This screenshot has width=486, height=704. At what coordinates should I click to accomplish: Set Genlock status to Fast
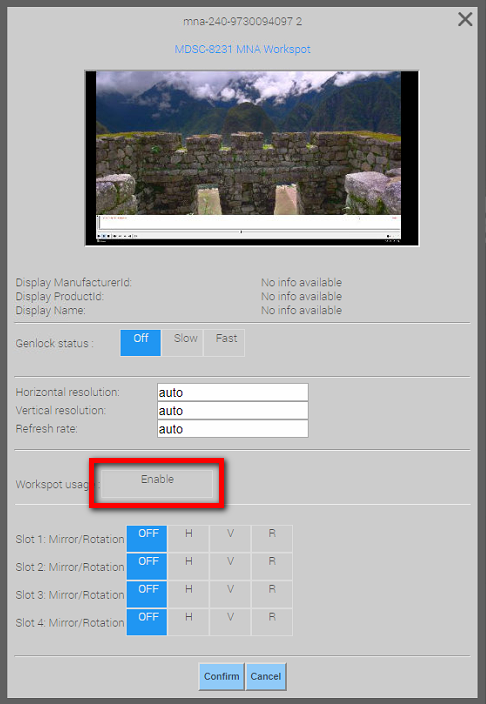[224, 343]
